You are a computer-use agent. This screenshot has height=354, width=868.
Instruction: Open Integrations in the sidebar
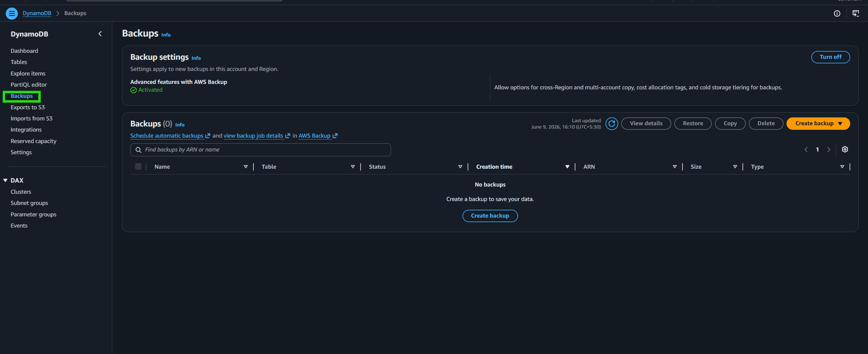pos(26,130)
